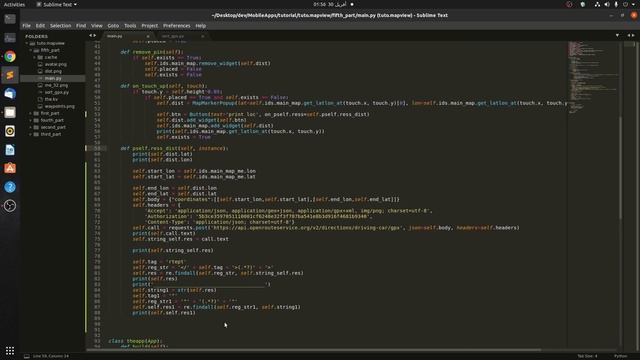Open the Find menu
Screen dimensions: 640x360
(x=81, y=26)
